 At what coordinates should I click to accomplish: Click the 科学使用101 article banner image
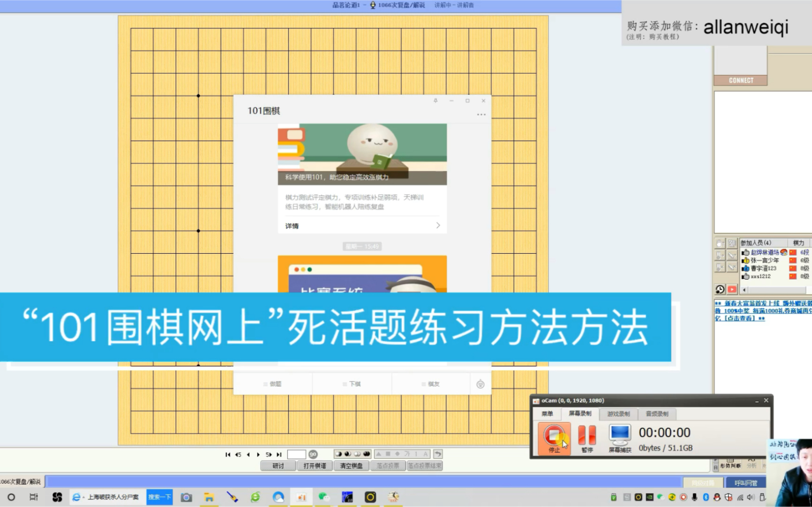click(362, 154)
